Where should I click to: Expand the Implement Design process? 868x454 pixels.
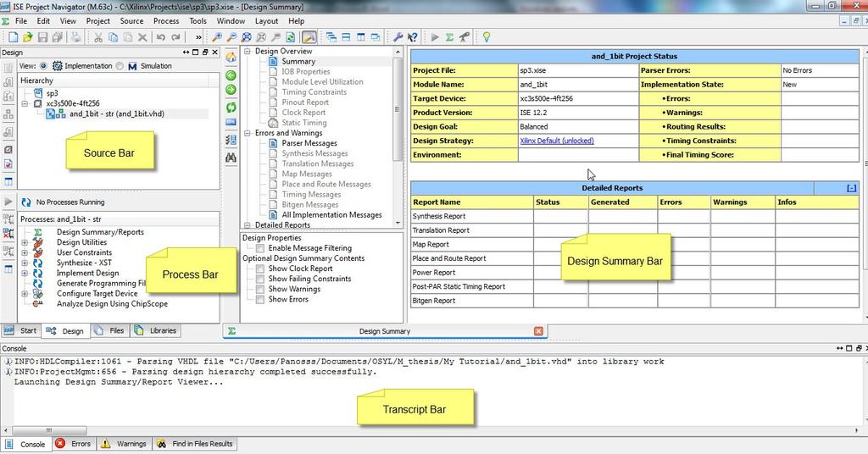point(25,274)
